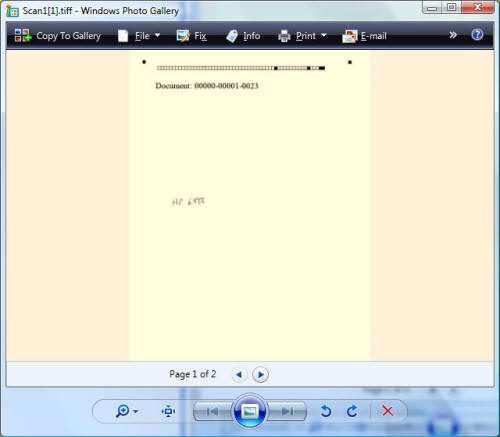Open the Help question mark
500x437 pixels.
pos(477,35)
